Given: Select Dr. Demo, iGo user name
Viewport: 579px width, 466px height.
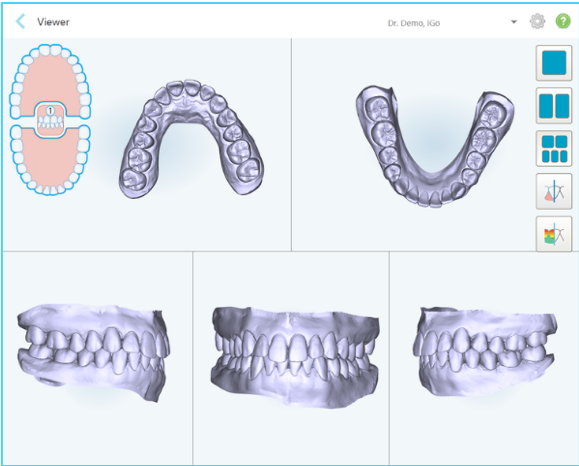Looking at the screenshot, I should click(x=414, y=23).
